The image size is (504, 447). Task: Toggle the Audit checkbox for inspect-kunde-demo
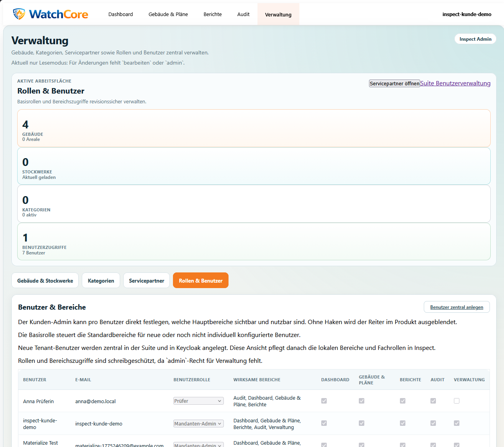(433, 423)
